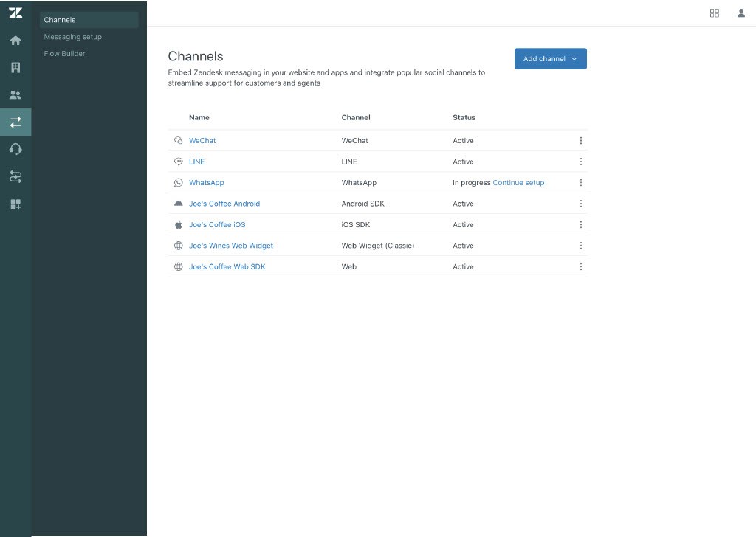Click the Name column header

click(199, 117)
